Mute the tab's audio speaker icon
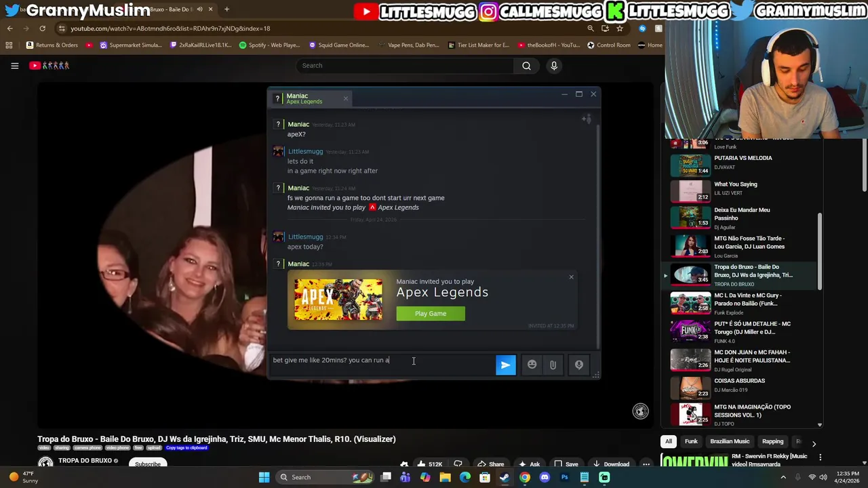868x488 pixels. [199, 9]
